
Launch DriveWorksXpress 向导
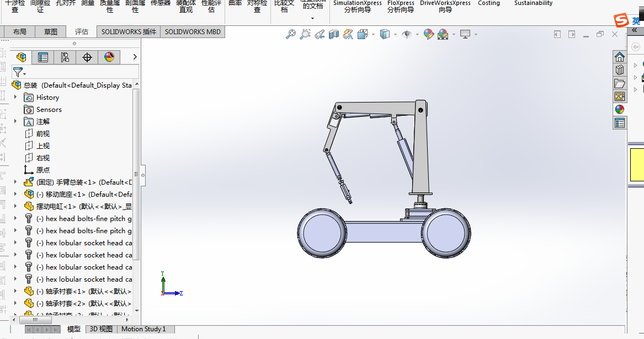pyautogui.click(x=445, y=6)
